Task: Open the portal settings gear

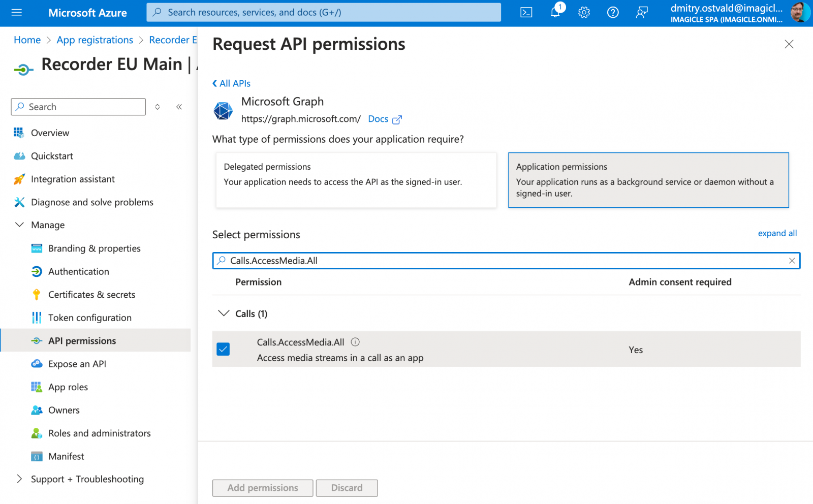Action: (x=584, y=13)
